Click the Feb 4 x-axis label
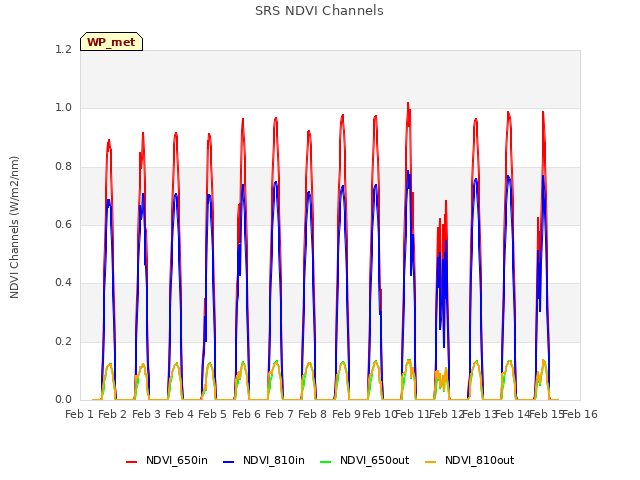 [x=179, y=415]
